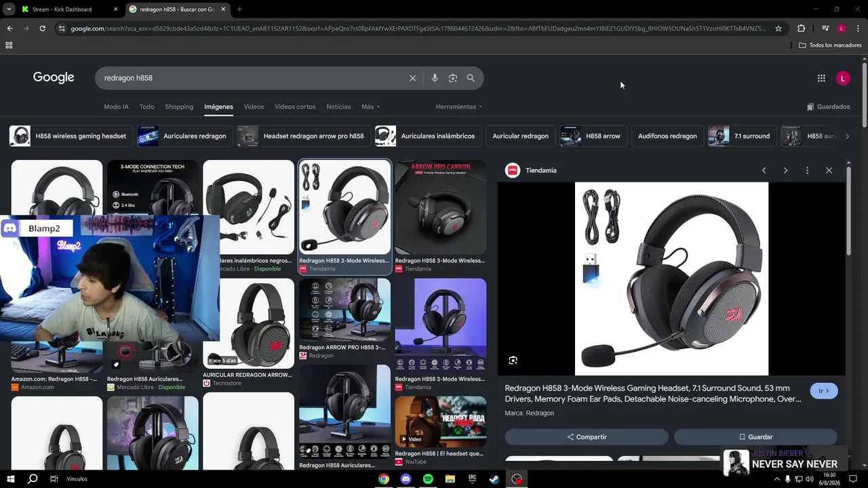Clear the Google search box text
Image resolution: width=868 pixels, height=488 pixels.
click(412, 78)
